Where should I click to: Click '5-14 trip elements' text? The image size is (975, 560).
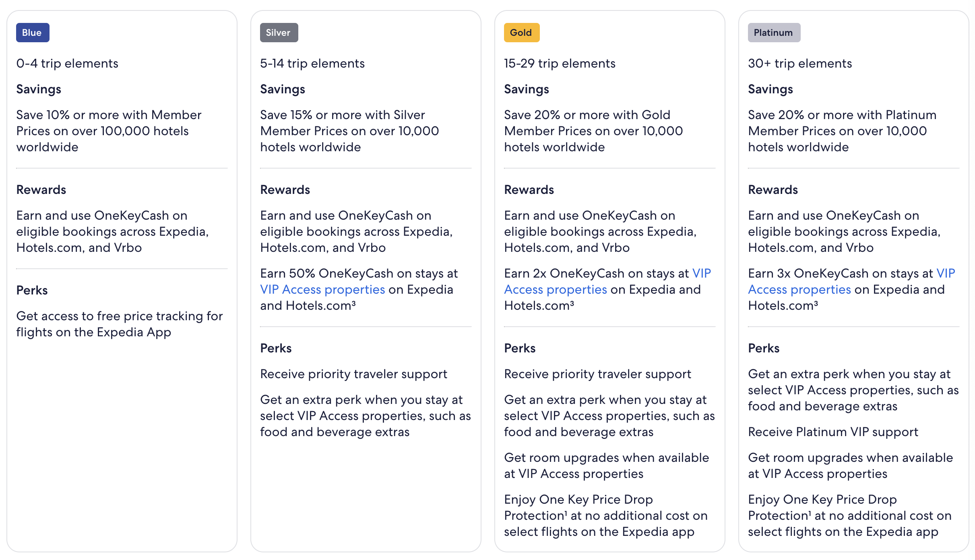tap(312, 64)
